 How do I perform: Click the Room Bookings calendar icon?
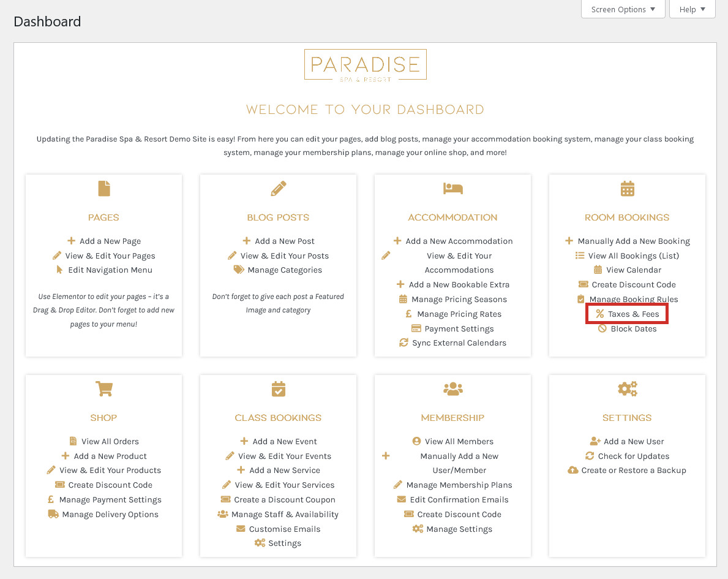coord(627,189)
